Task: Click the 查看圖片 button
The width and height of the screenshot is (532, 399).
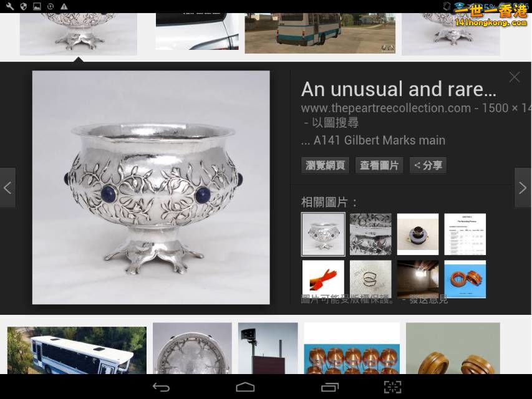Action: [379, 165]
